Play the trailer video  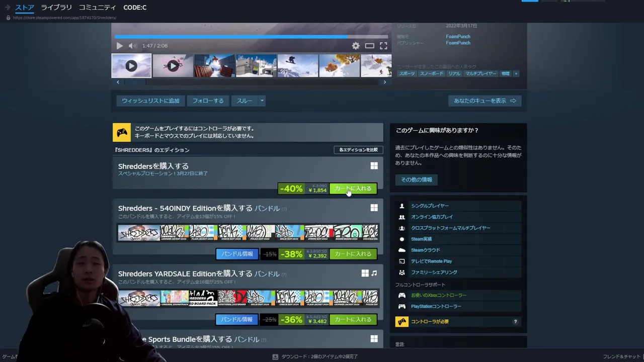pos(119,46)
